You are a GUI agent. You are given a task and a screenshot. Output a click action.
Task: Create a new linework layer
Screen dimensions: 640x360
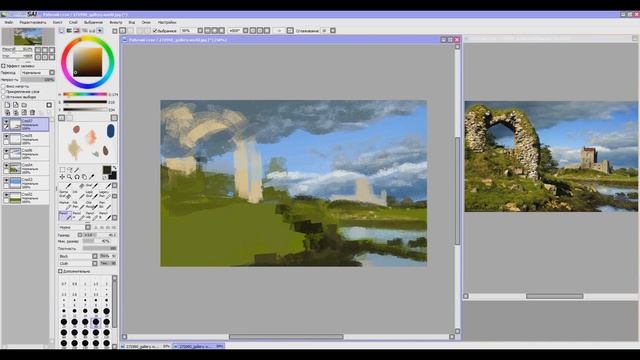16,105
